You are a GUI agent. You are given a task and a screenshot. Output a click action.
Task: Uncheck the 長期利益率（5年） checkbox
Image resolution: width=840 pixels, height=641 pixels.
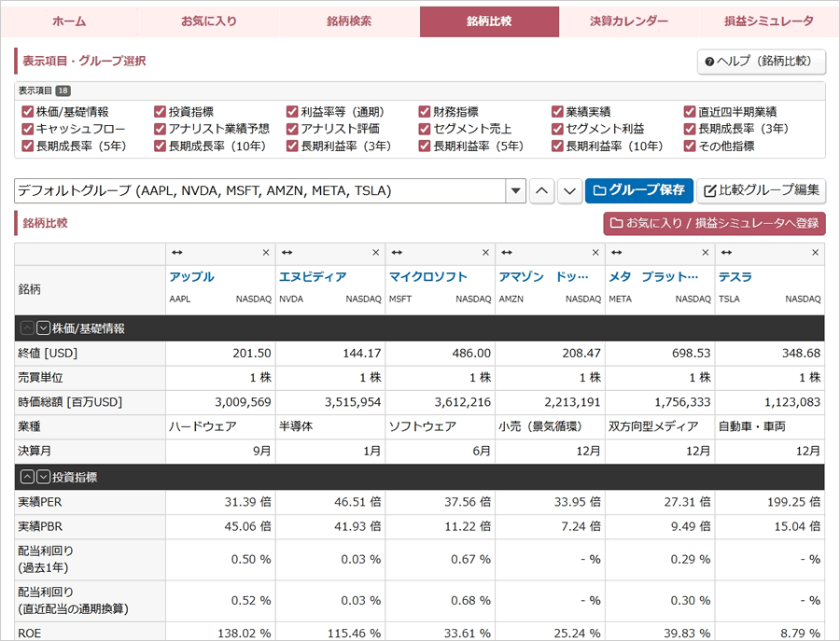coord(425,146)
